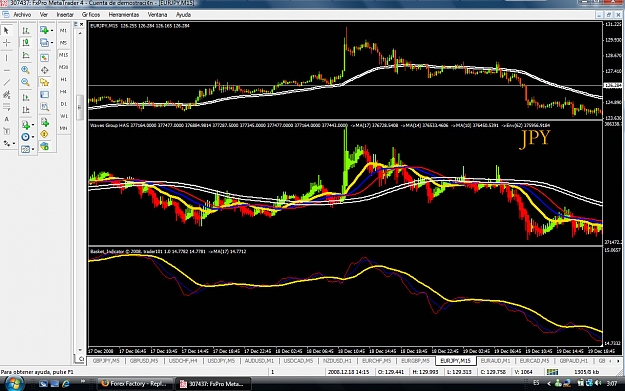Choose the diagonal trendline tool
This screenshot has height=391, width=625.
click(x=6, y=83)
